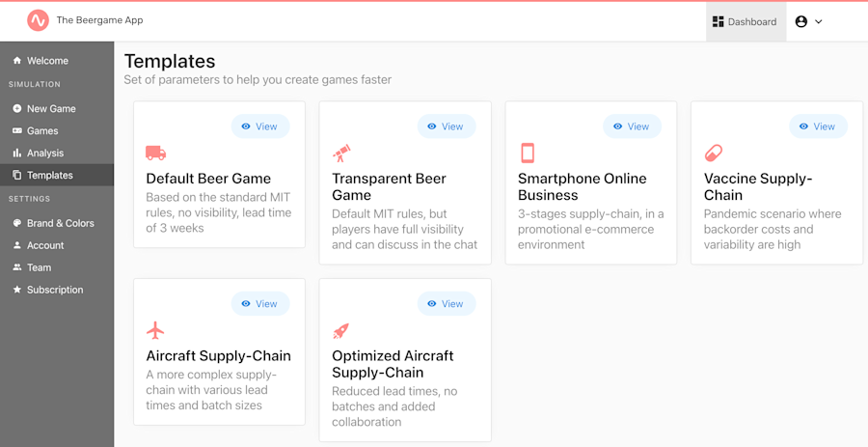Click the smartphone icon on Smartphone Online Business
Viewport: 868px width, 447px height.
(528, 153)
